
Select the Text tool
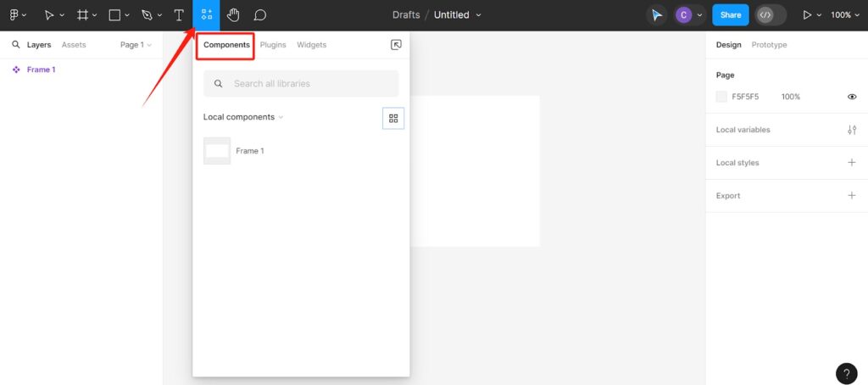pos(179,15)
